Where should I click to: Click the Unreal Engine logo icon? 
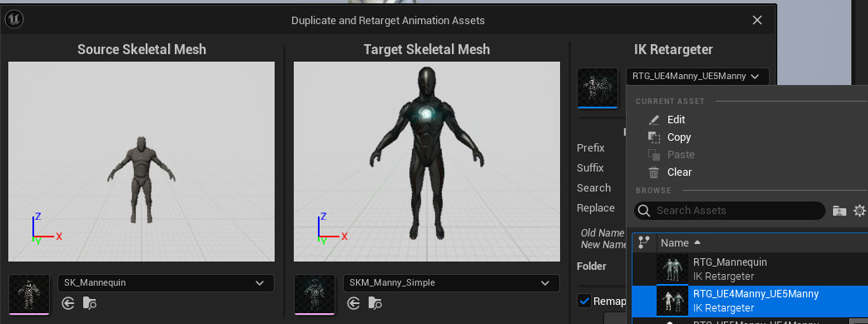coord(14,19)
